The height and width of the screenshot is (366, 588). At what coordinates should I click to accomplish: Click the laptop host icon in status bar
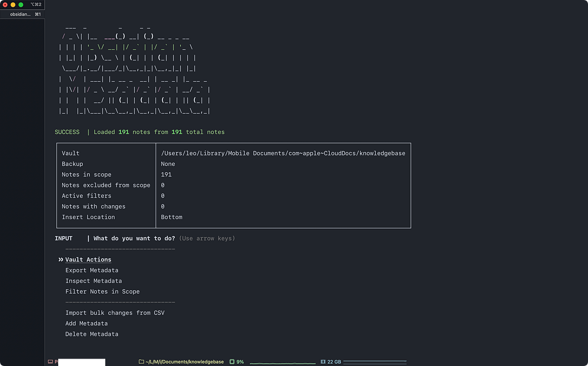coord(50,362)
